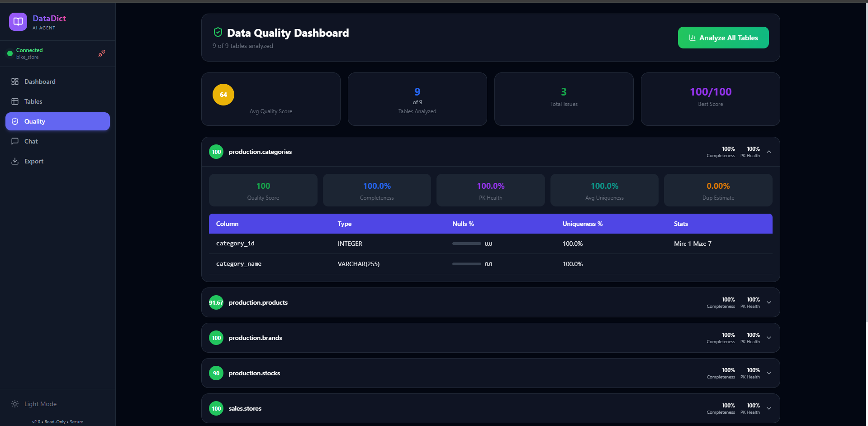The image size is (868, 426).
Task: Click the shield icon beside Data Quality Dashboard
Action: click(218, 32)
